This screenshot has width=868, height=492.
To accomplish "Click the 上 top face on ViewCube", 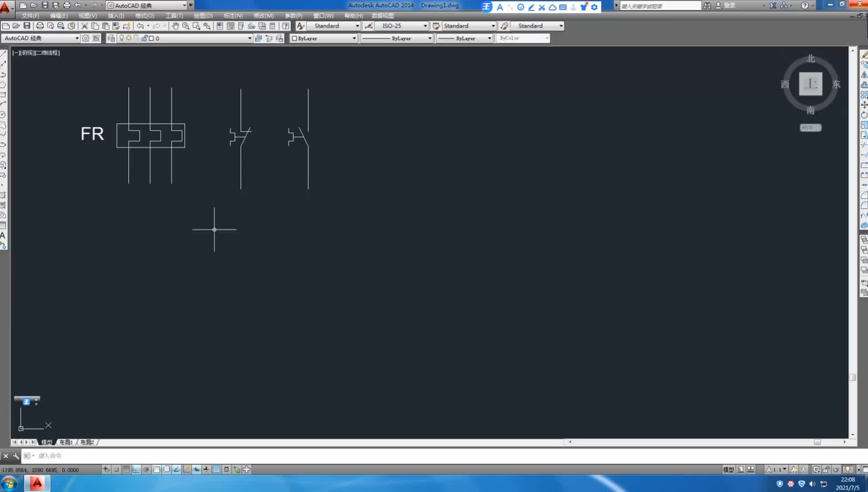I will [811, 84].
